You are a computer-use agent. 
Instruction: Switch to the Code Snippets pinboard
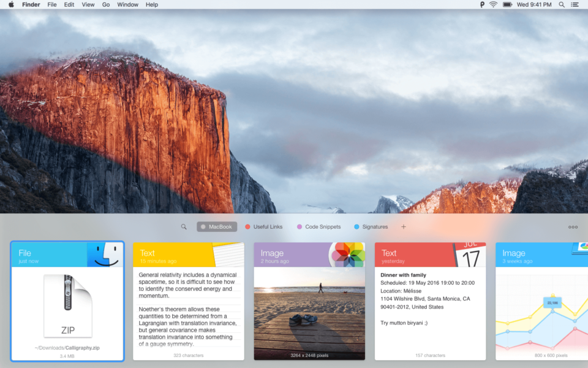pyautogui.click(x=318, y=226)
